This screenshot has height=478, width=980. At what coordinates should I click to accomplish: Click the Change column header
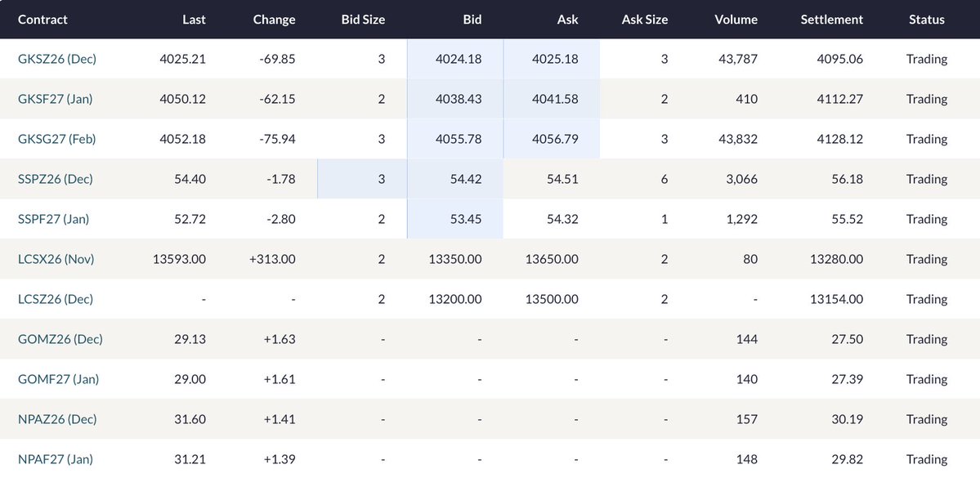[x=274, y=20]
